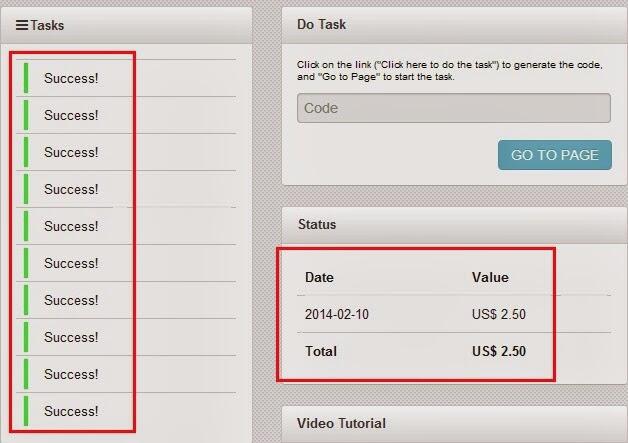Select the Tasks panel header title
The image size is (628, 443).
tap(47, 25)
